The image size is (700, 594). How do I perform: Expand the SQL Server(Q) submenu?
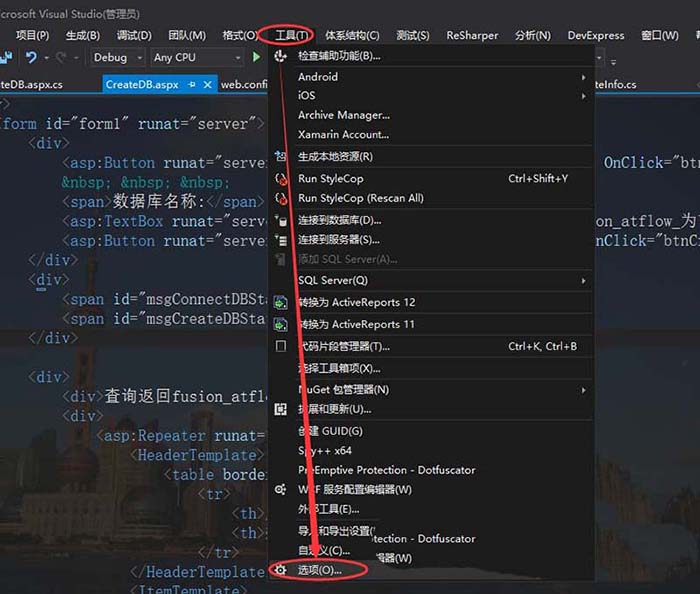[x=584, y=281]
